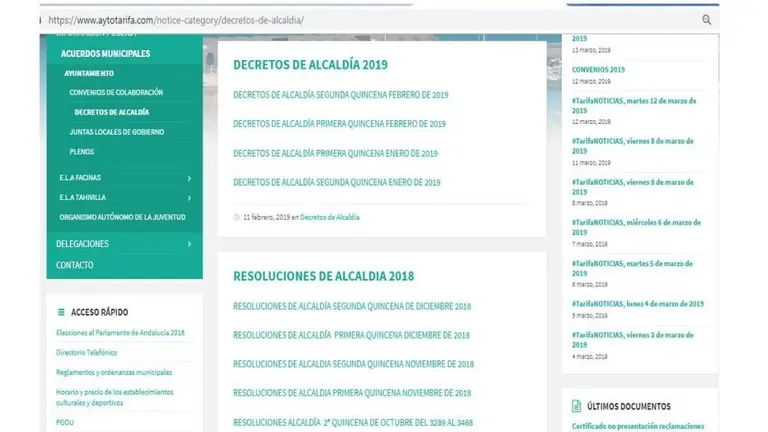Open Decretos Segunda Quincena Febrero de 2019
Viewport: 768px width, 432px height.
click(340, 95)
